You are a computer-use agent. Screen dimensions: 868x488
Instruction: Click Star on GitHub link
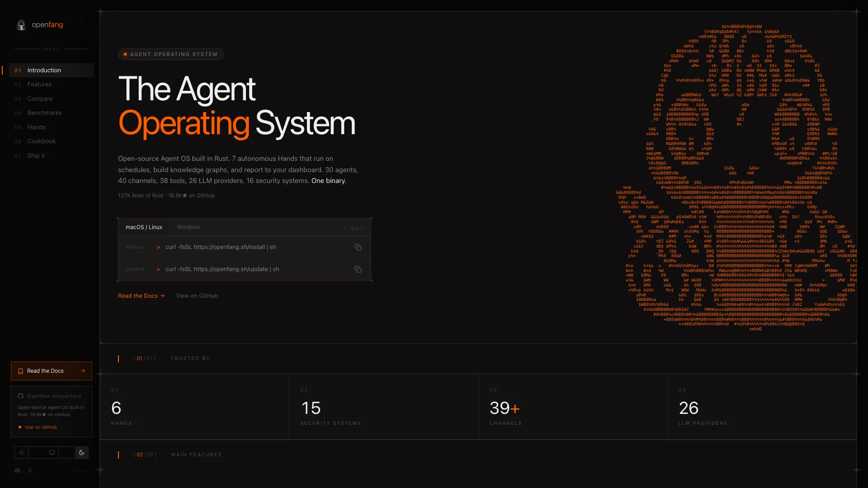click(x=38, y=427)
